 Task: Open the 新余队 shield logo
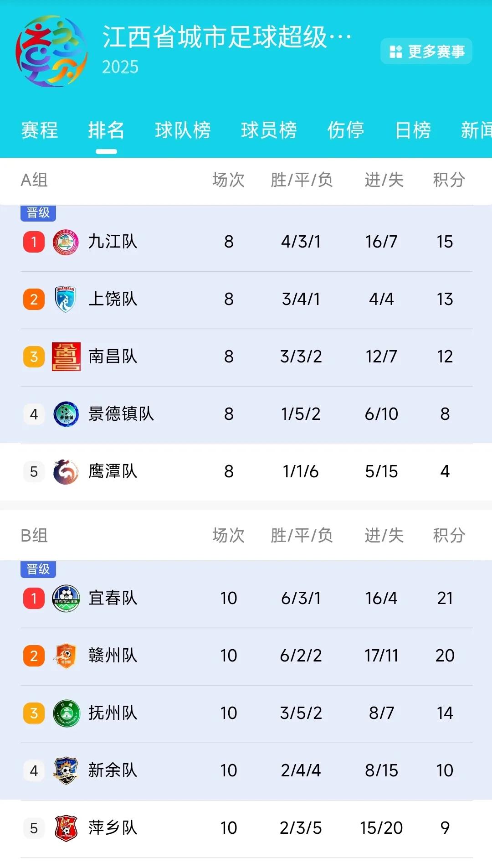tap(66, 770)
